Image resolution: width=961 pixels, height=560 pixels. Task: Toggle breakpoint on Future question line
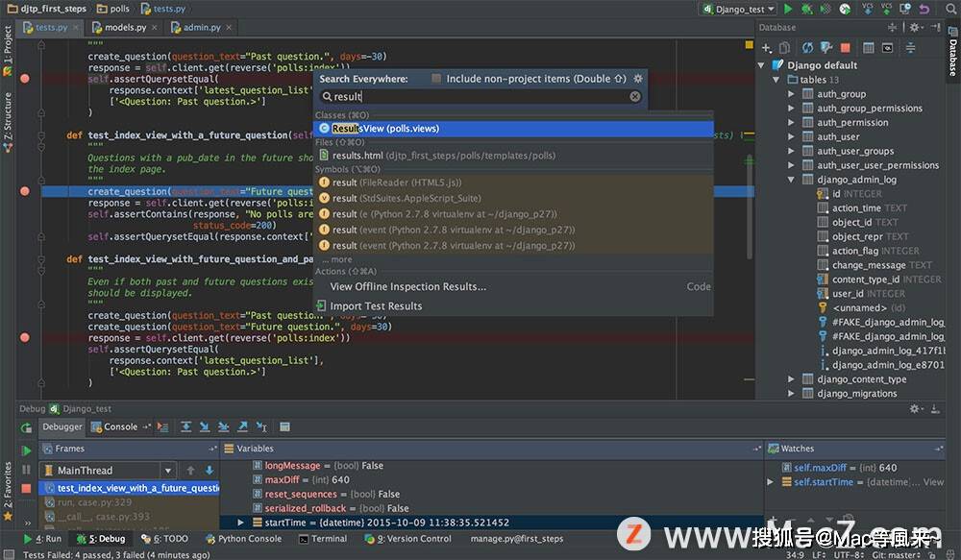[x=25, y=191]
